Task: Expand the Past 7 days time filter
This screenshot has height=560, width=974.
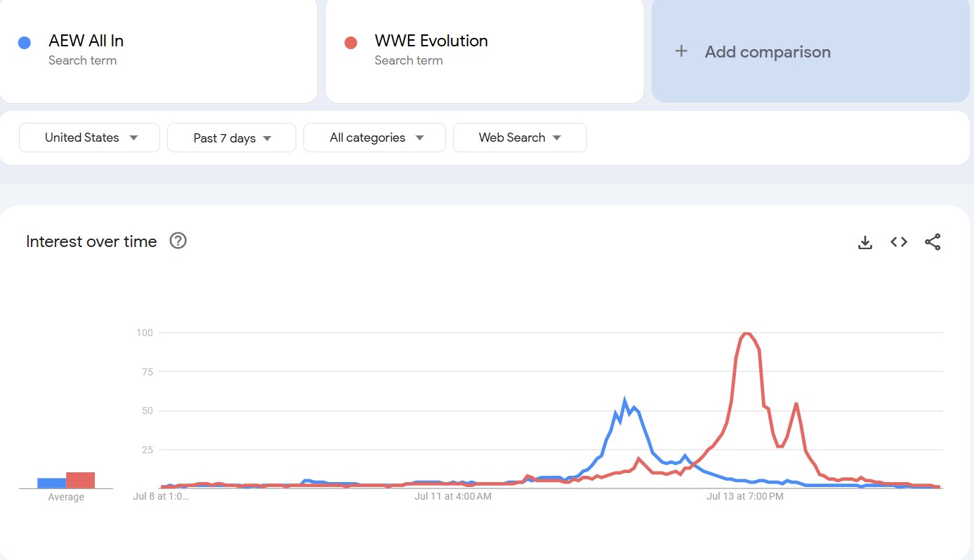Action: pyautogui.click(x=232, y=138)
